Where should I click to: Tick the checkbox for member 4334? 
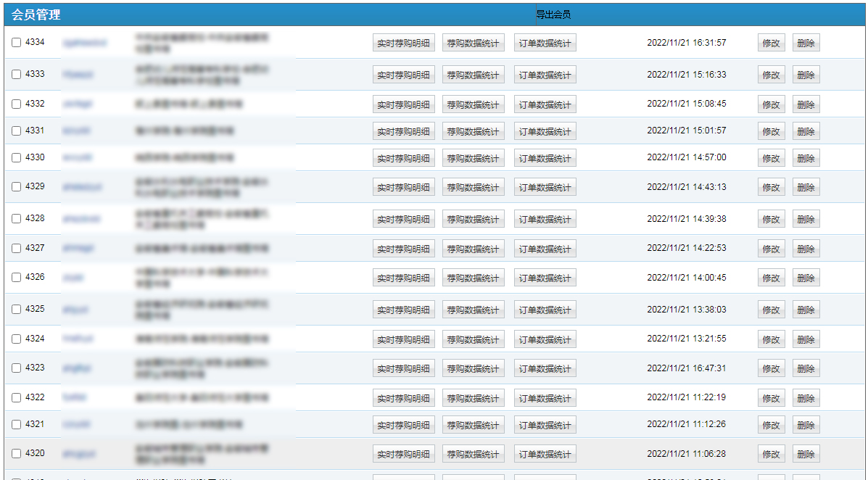pos(17,43)
